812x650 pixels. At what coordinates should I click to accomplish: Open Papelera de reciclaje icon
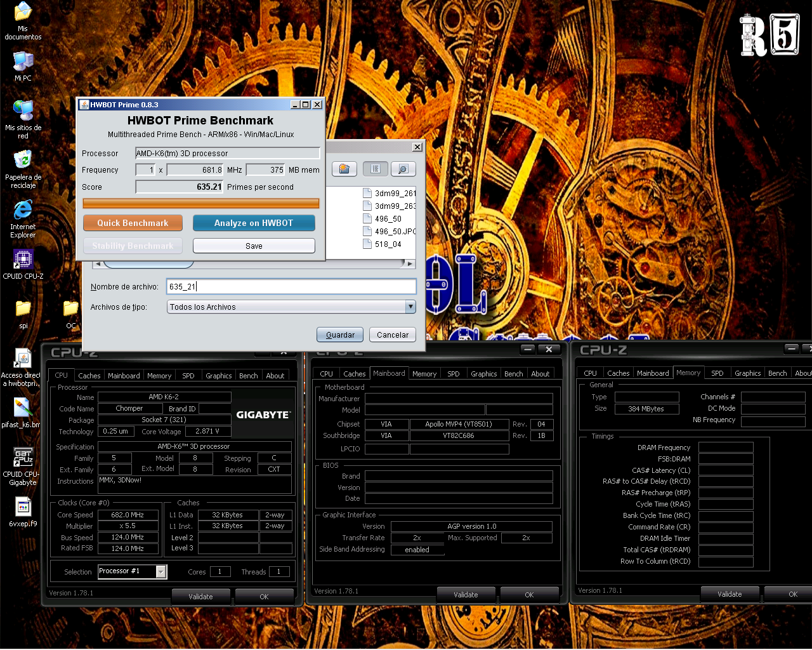coord(23,169)
